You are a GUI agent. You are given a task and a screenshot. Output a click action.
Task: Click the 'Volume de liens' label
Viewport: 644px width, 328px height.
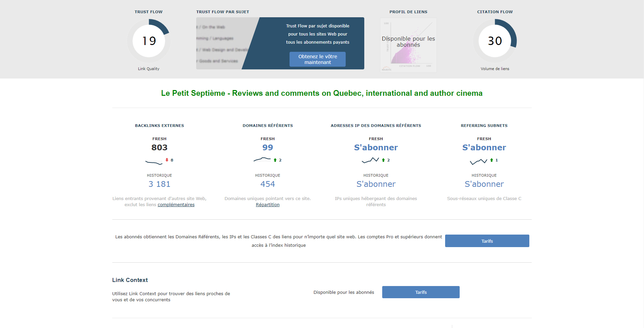click(x=495, y=69)
